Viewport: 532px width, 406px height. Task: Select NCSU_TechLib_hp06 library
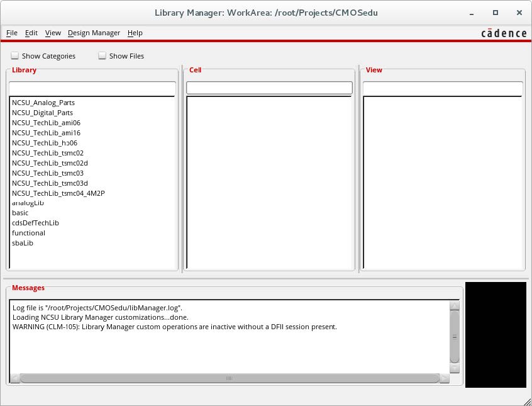pyautogui.click(x=45, y=143)
